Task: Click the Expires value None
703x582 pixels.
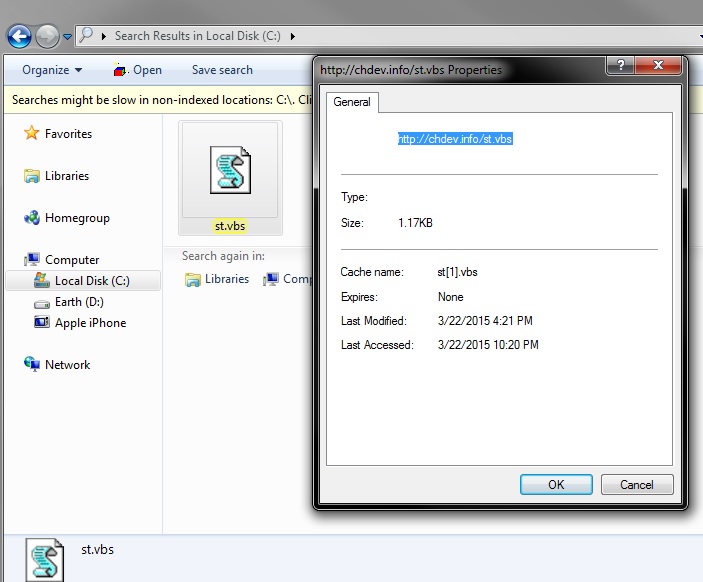Action: (x=451, y=297)
